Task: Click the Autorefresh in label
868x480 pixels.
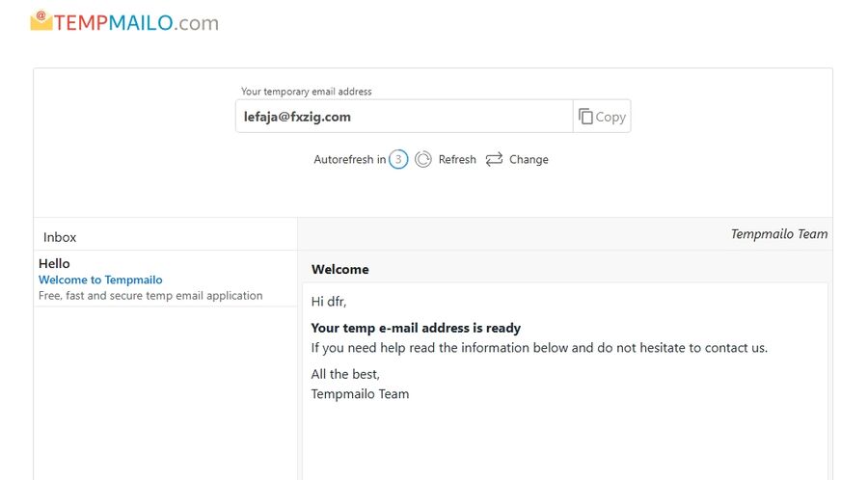Action: pos(350,159)
